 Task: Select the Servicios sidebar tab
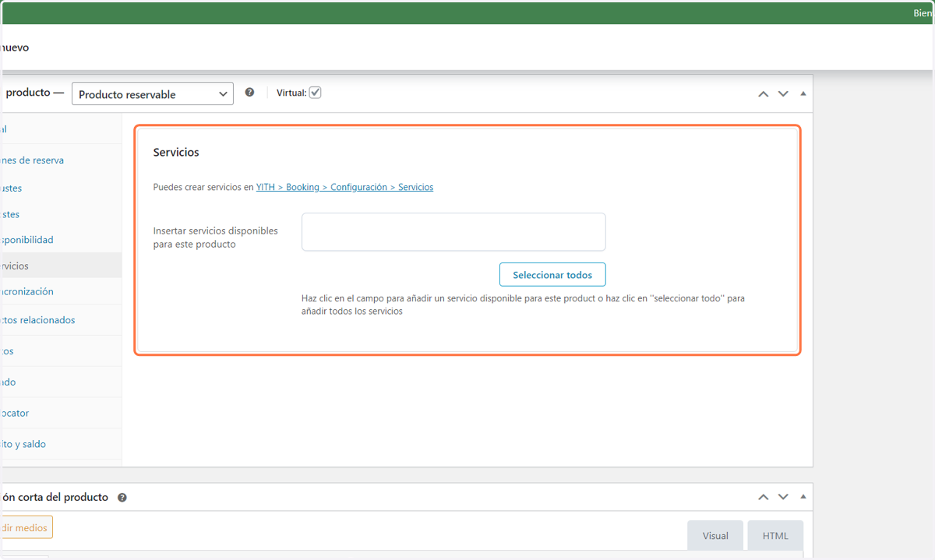[x=61, y=266]
